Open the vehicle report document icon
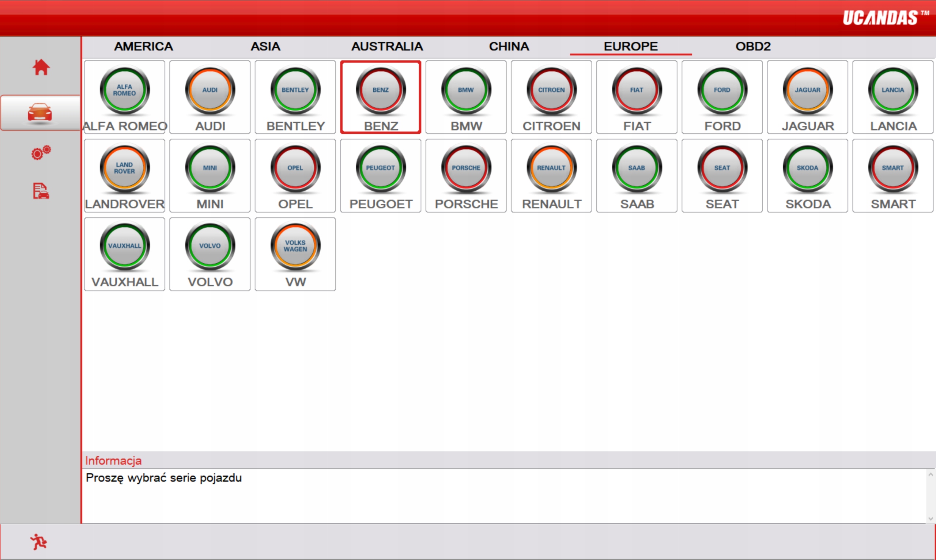936x560 pixels. pyautogui.click(x=41, y=191)
